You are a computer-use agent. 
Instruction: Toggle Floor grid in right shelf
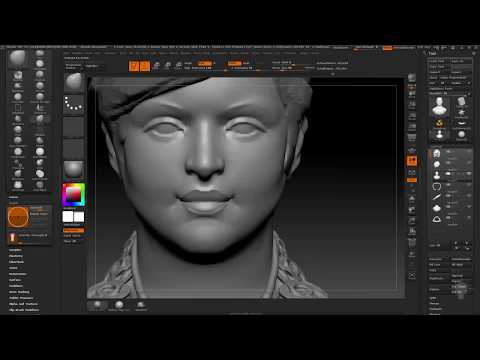click(412, 149)
